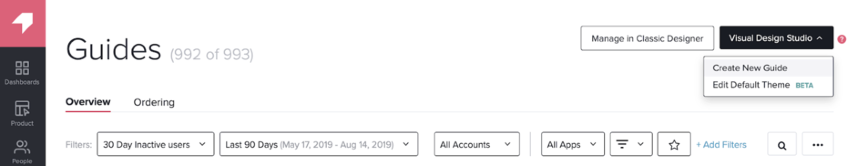Open the filter lines sort dropdown
The width and height of the screenshot is (868, 166).
point(631,145)
